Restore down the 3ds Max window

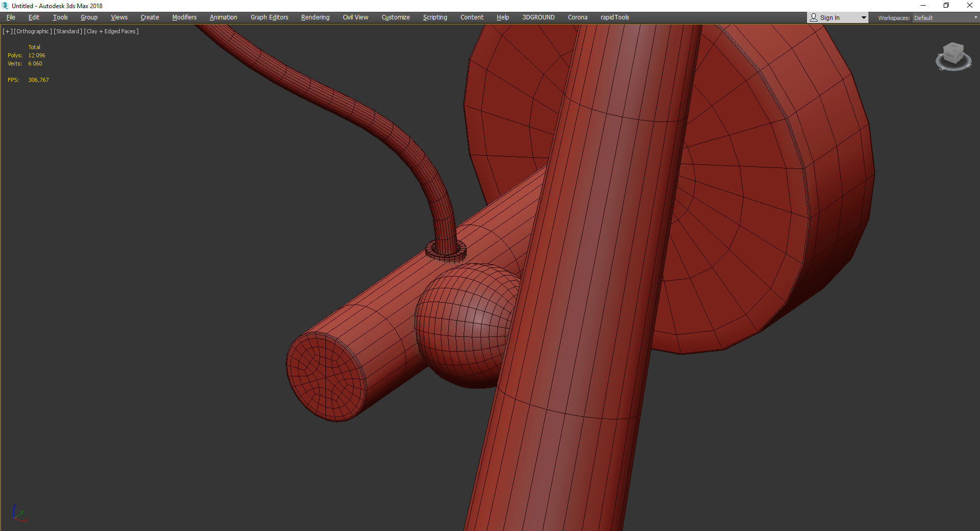pyautogui.click(x=946, y=6)
